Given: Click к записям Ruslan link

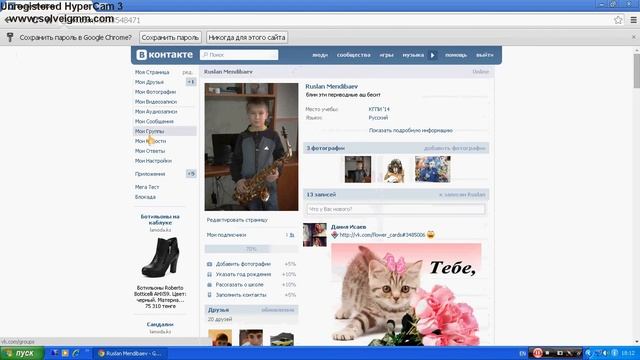Looking at the screenshot, I should [462, 195].
